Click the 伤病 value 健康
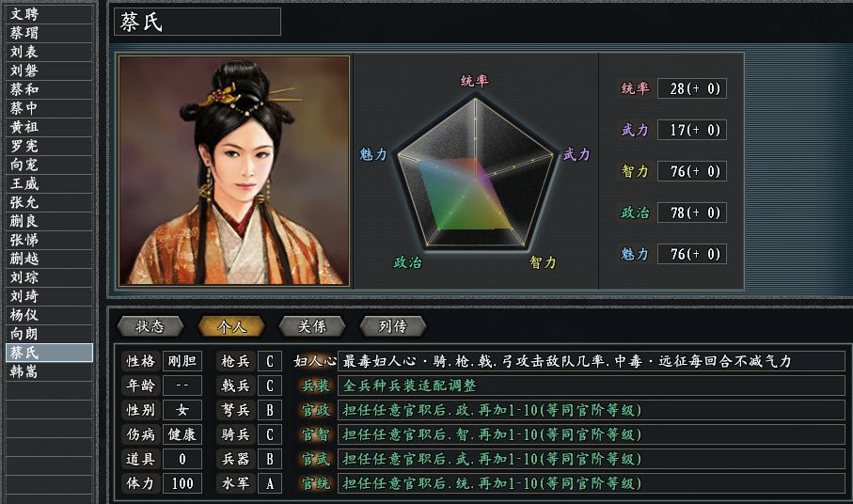The image size is (853, 504). 182,434
